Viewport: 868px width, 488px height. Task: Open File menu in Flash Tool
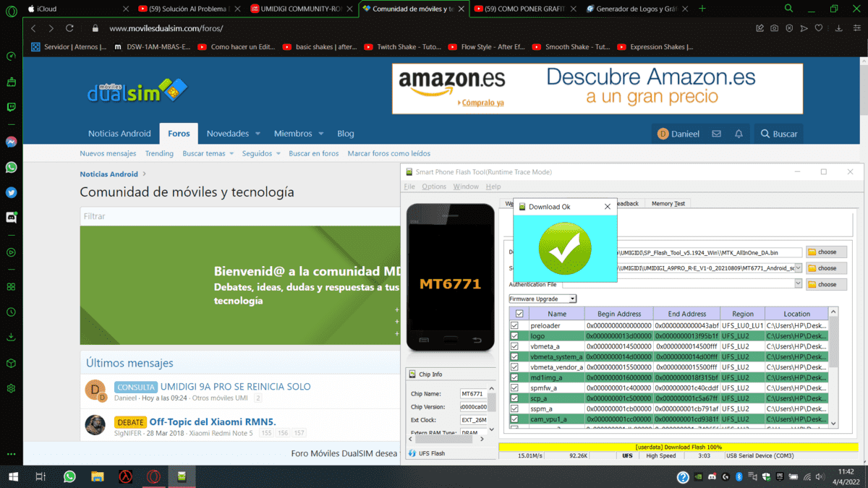[x=409, y=187]
